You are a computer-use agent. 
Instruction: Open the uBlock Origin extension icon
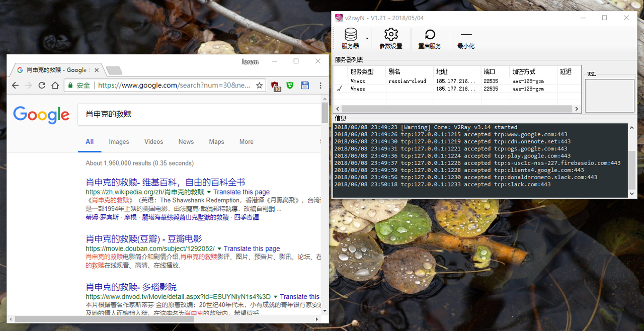point(276,86)
